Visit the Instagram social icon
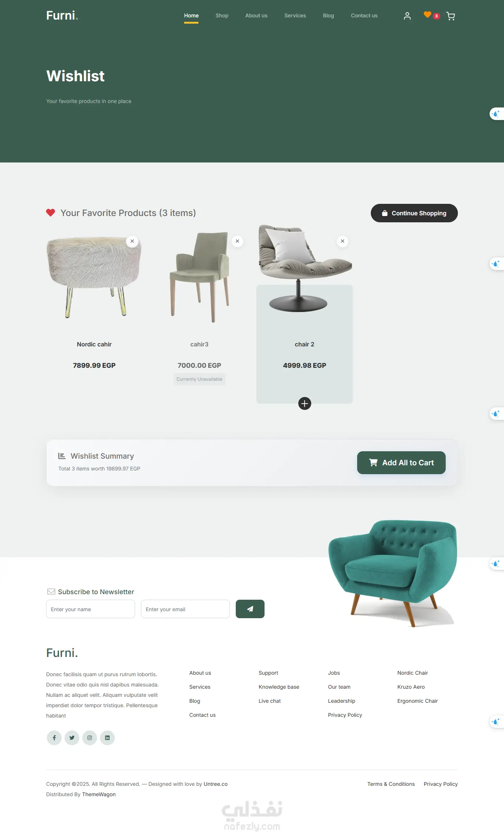This screenshot has width=504, height=832. point(90,738)
